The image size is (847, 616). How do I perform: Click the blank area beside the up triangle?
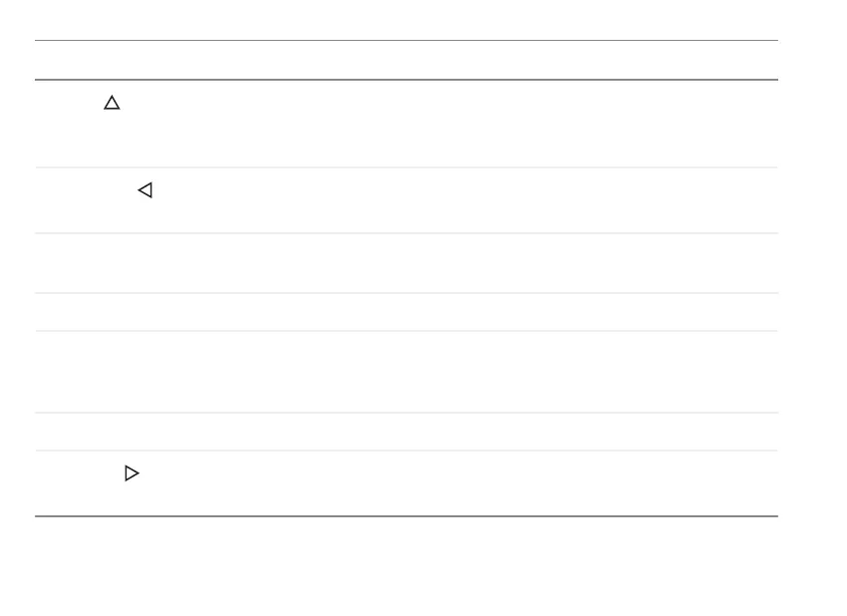pyautogui.click(x=448, y=124)
